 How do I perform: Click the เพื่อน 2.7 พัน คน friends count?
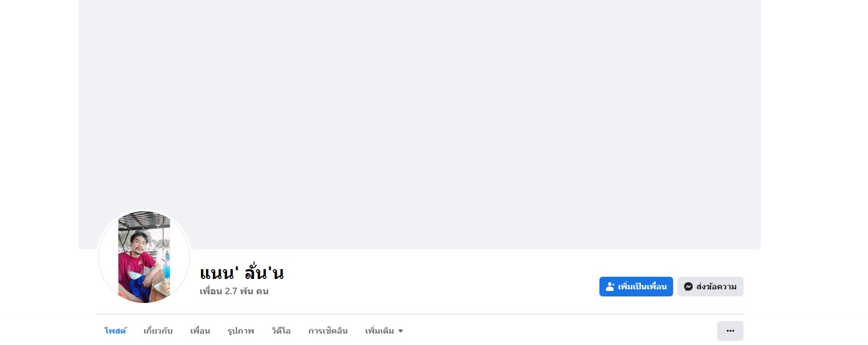point(234,292)
